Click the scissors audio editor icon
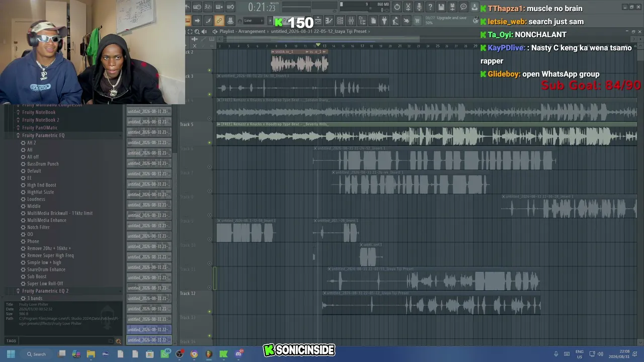Screen dimensions: 644x362 (408, 7)
